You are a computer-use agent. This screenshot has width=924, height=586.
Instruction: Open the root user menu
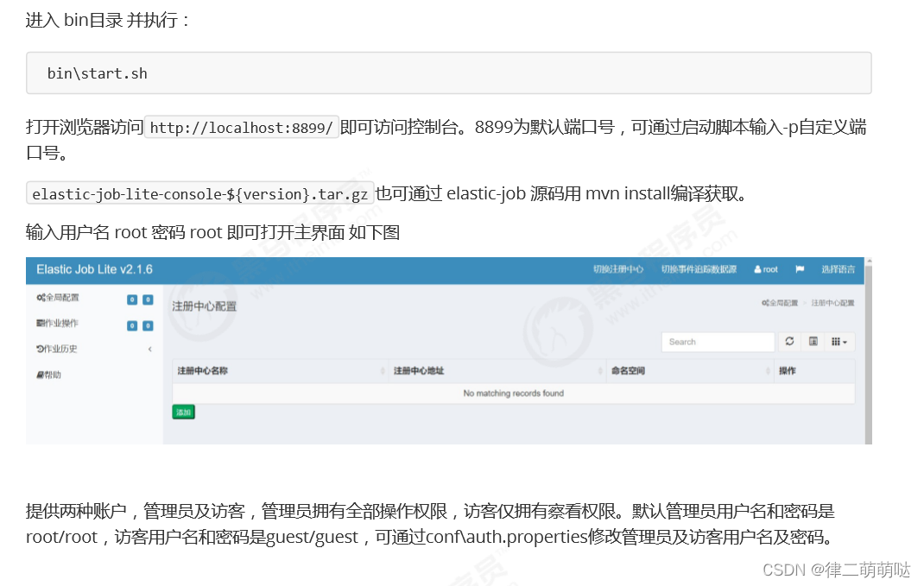click(766, 269)
